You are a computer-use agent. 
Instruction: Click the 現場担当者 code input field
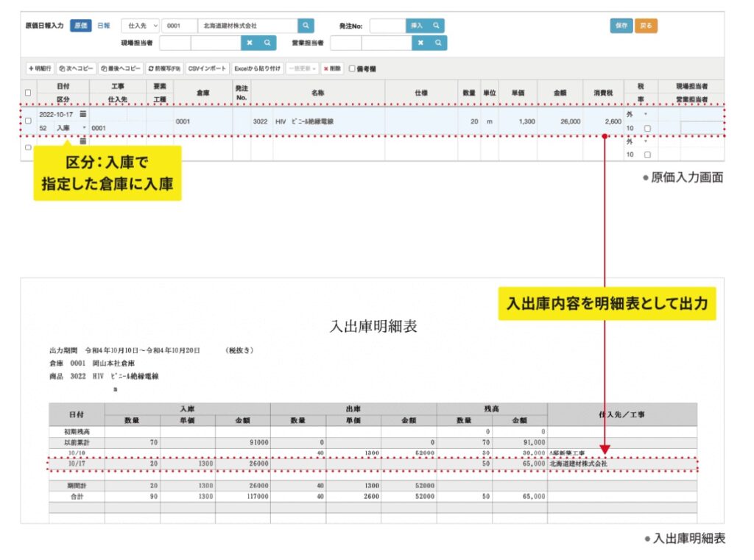coord(175,43)
